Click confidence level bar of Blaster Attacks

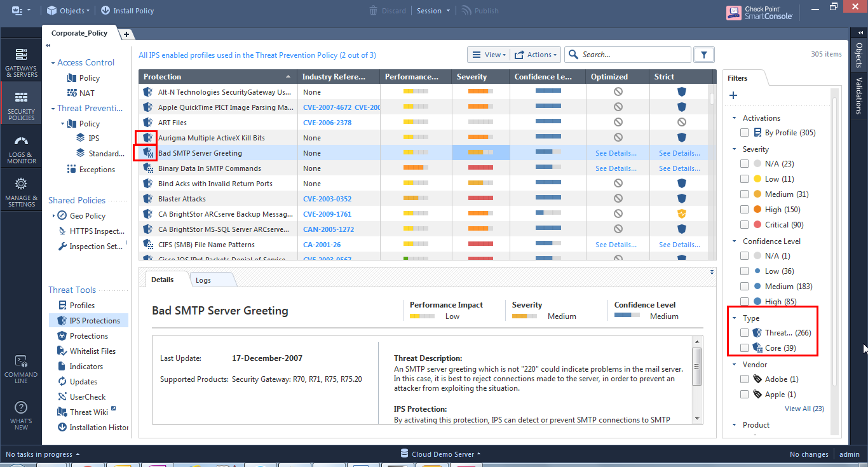(548, 199)
